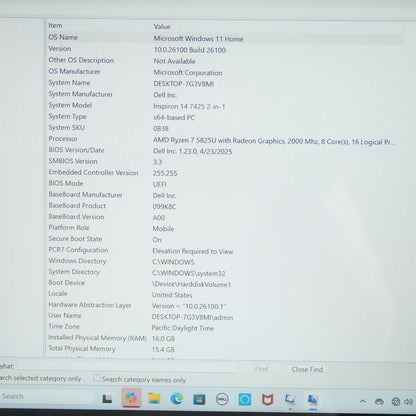
Task: Click the volume speaker tray icon
Action: pos(409,402)
